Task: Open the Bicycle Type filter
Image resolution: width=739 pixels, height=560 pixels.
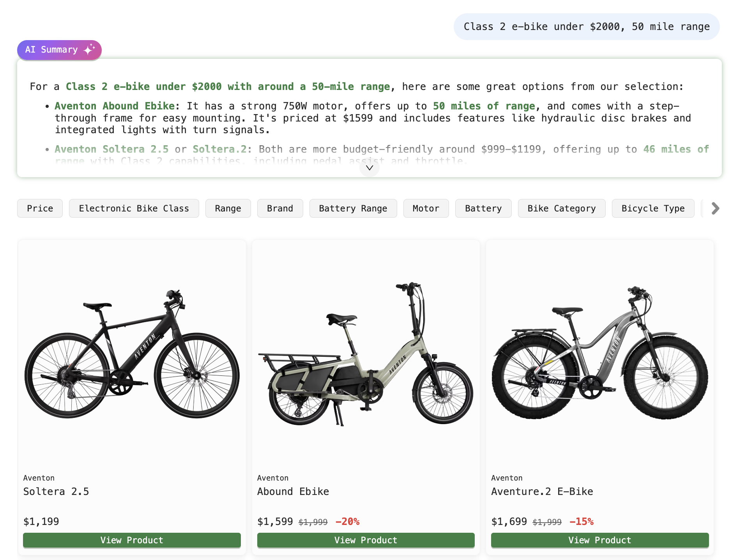Action: tap(652, 208)
